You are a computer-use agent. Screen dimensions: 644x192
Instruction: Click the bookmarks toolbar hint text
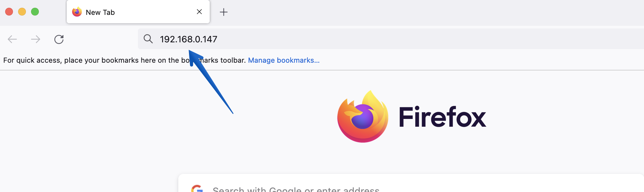click(x=97, y=60)
